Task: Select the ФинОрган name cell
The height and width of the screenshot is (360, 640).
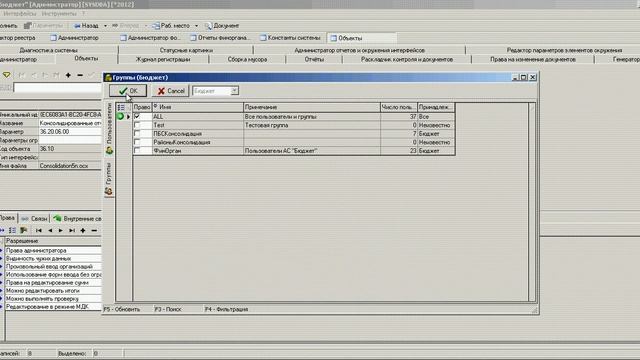Action: [198, 151]
